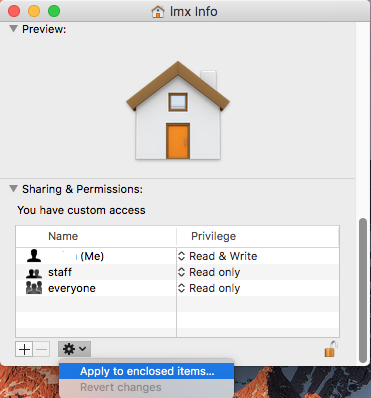Select the everyone group row
This screenshot has height=398, width=371.
[177, 288]
